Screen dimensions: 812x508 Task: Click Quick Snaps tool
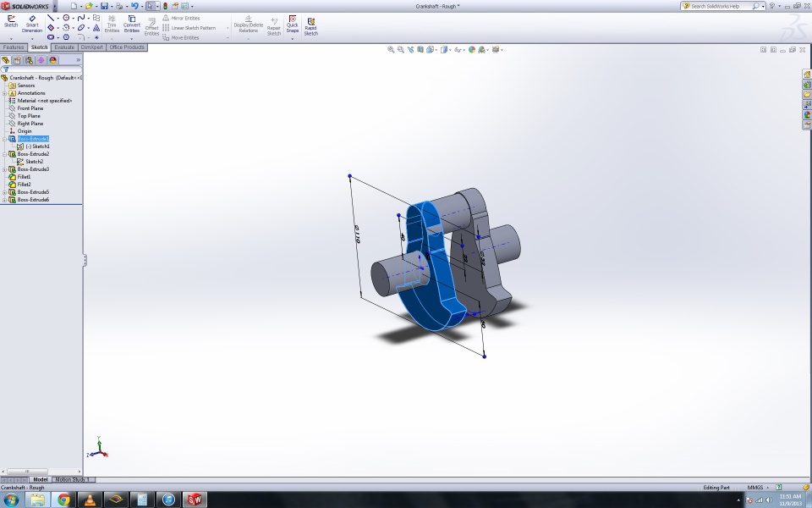point(292,24)
